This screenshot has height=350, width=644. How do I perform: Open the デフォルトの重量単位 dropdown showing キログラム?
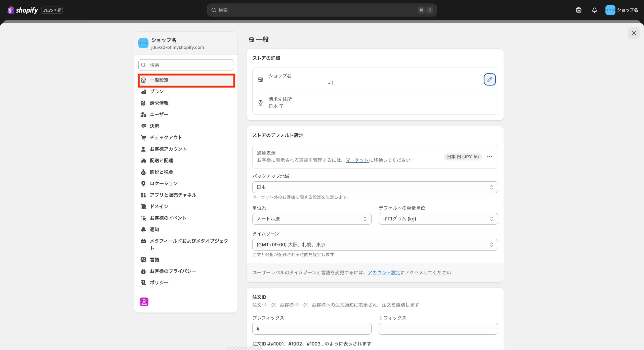(438, 219)
